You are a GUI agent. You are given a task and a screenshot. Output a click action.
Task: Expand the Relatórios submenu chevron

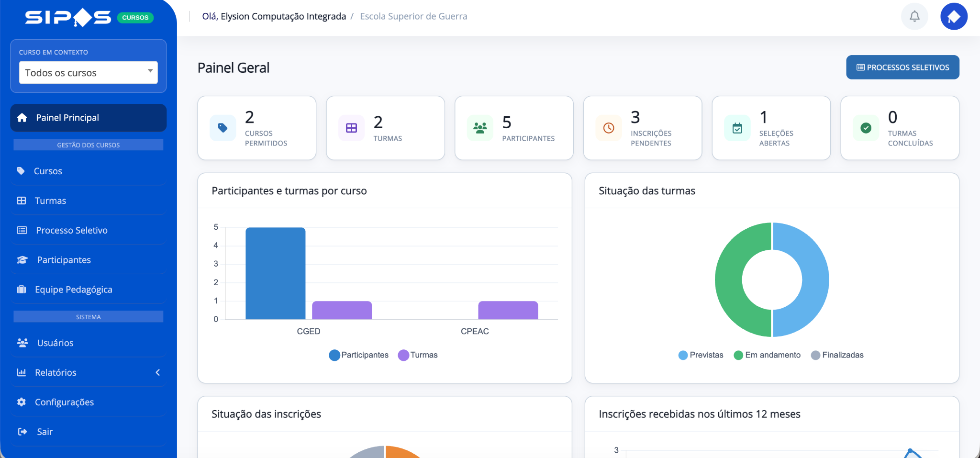(x=157, y=372)
